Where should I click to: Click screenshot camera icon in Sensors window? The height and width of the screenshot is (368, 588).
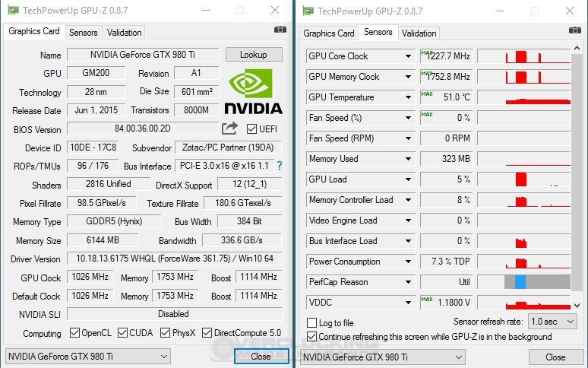(574, 30)
